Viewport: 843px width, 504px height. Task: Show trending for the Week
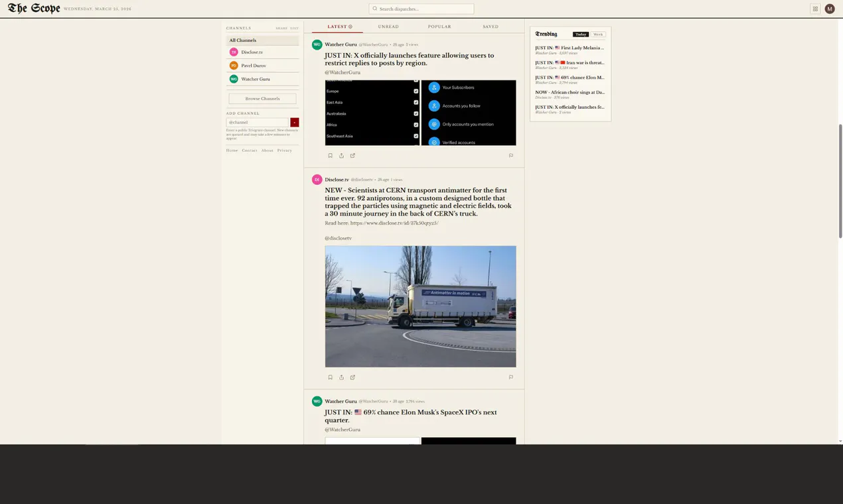(x=598, y=34)
